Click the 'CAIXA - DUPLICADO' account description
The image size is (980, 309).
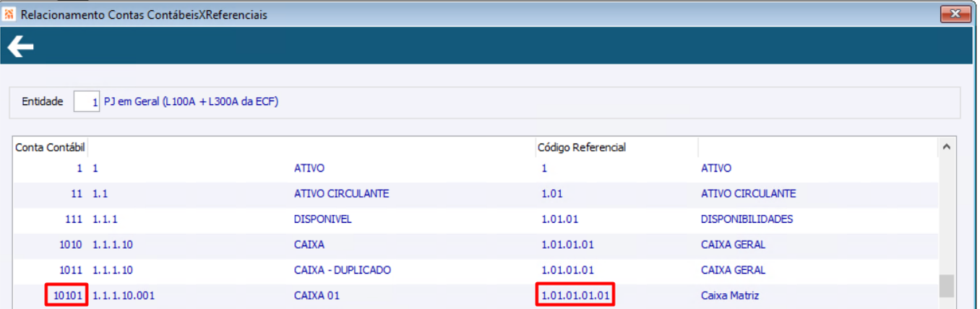click(343, 270)
